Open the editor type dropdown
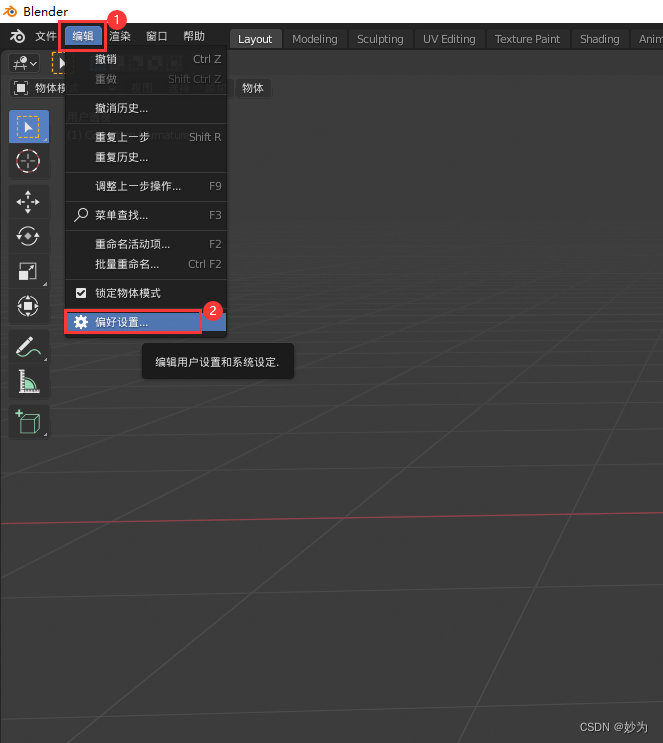This screenshot has height=743, width=663. pyautogui.click(x=24, y=63)
